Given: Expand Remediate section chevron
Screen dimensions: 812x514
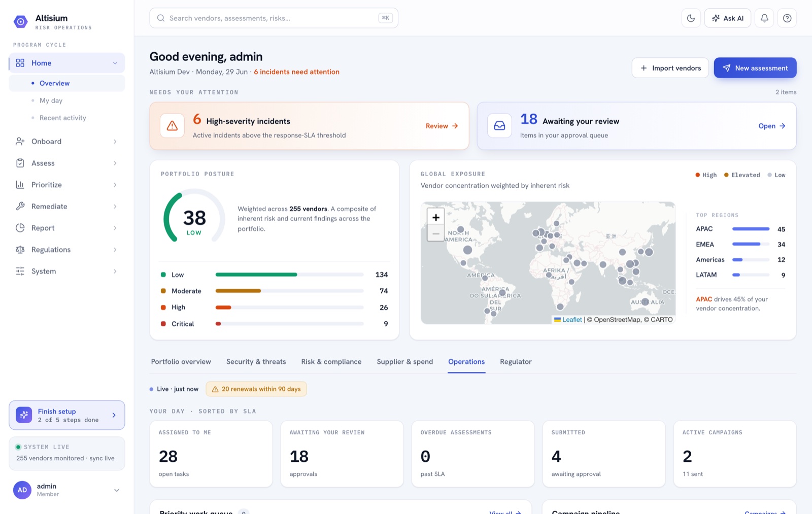Looking at the screenshot, I should click(115, 207).
